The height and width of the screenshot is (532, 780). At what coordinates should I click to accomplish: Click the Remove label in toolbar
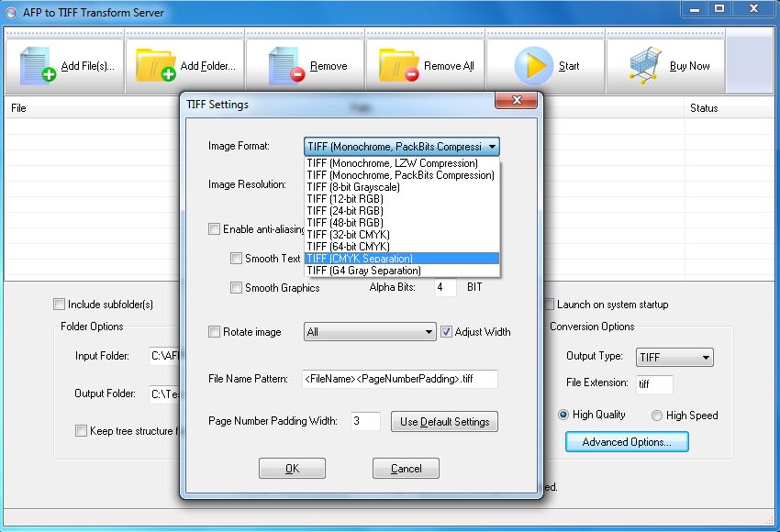pos(329,66)
